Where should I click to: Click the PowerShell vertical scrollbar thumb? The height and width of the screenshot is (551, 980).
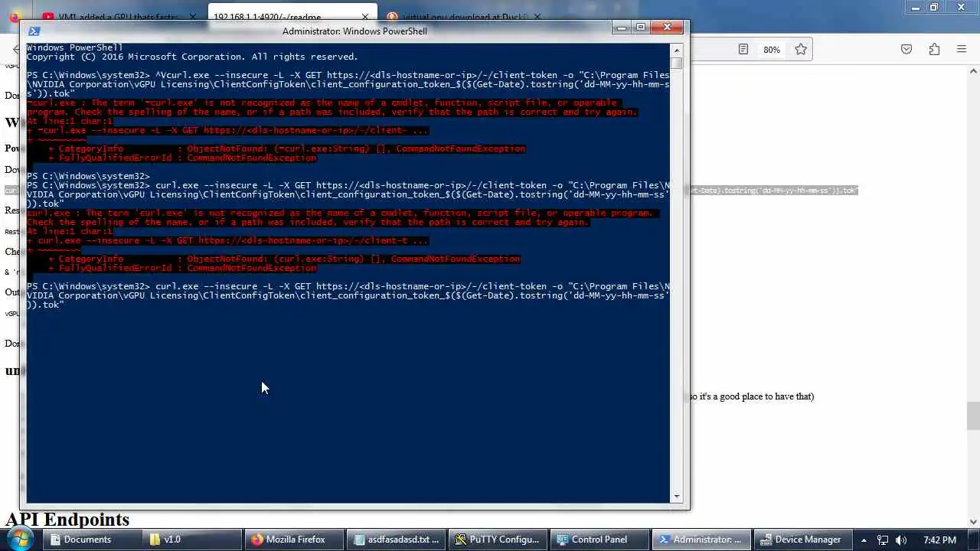[x=676, y=64]
